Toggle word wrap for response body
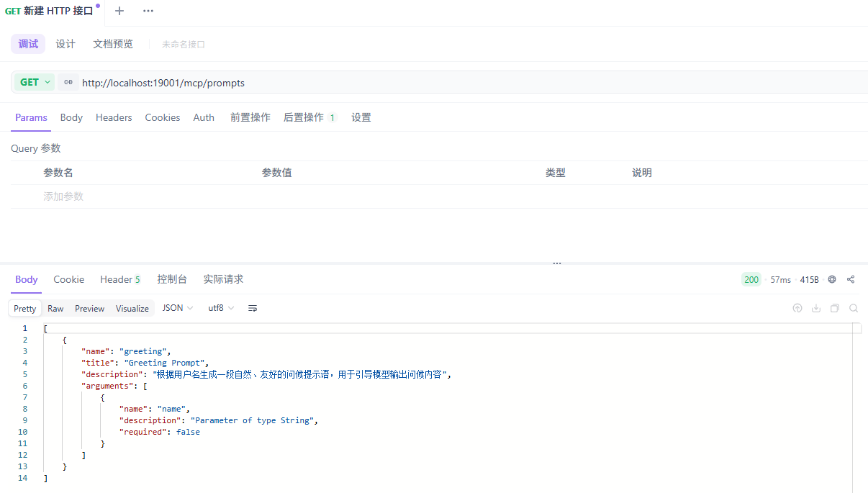The image size is (868, 493). pos(253,308)
